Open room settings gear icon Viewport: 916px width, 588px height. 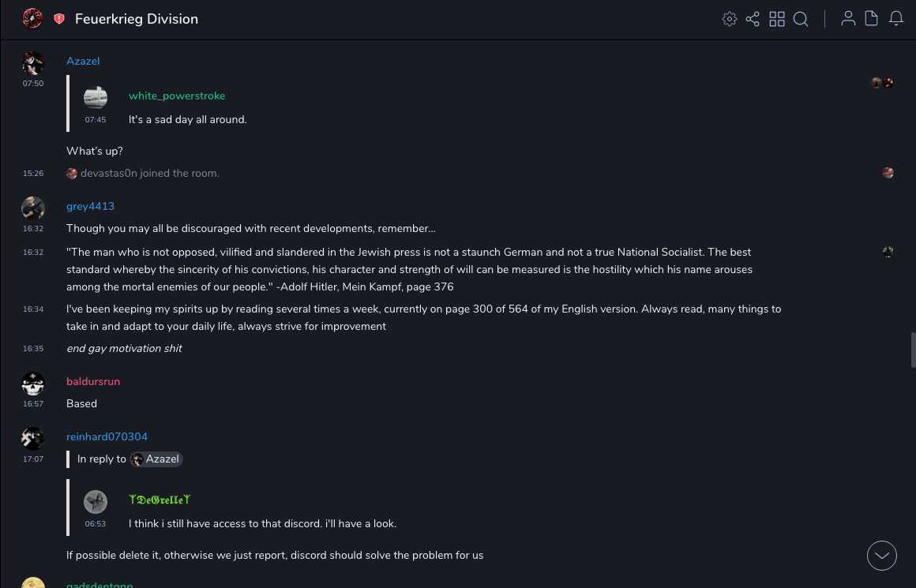click(730, 19)
